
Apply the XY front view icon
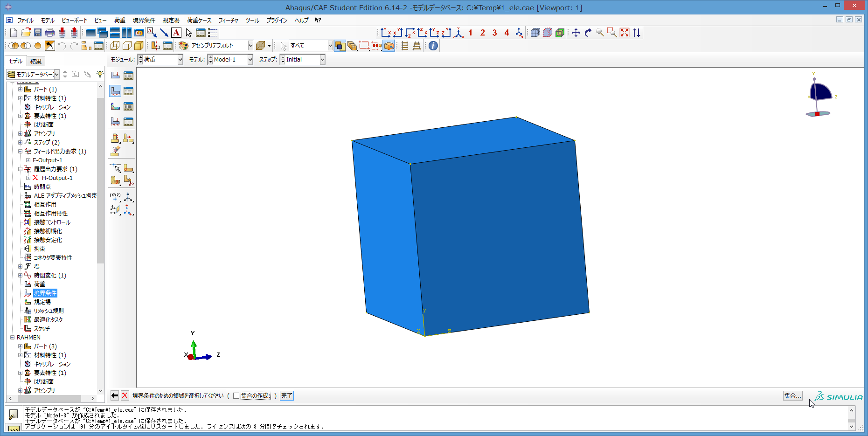386,33
